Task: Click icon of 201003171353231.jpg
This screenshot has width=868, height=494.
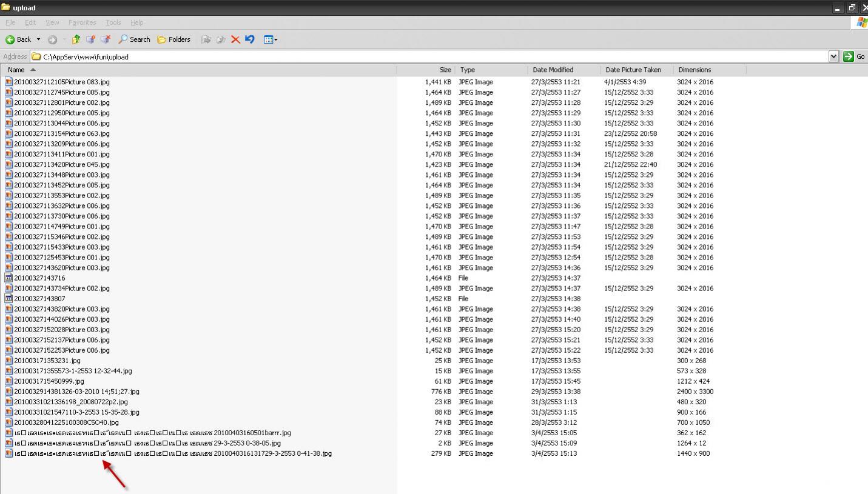Action: click(x=9, y=360)
